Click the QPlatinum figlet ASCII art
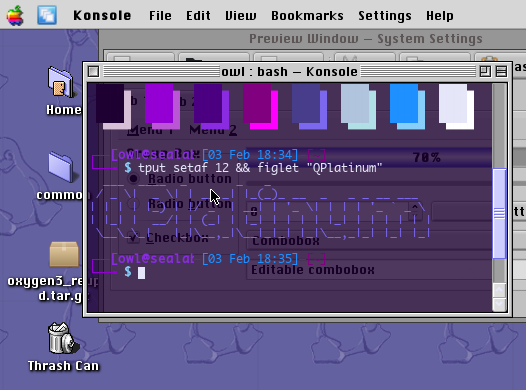This screenshot has width=526, height=390. (260, 211)
